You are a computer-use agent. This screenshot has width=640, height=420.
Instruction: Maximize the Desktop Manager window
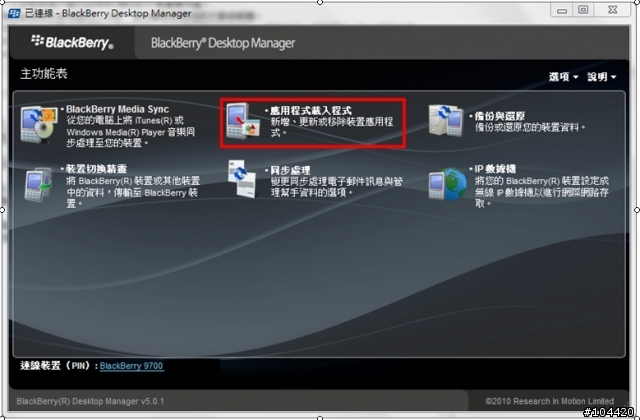coord(583,10)
